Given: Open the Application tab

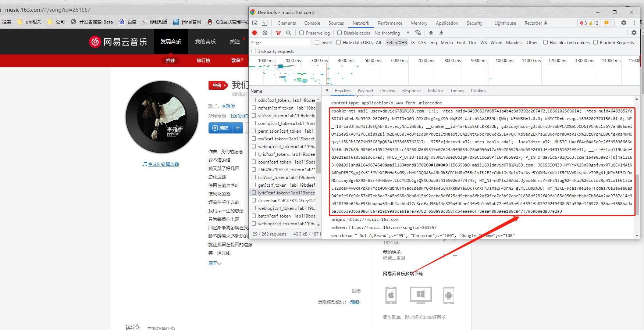Looking at the screenshot, I should (447, 23).
